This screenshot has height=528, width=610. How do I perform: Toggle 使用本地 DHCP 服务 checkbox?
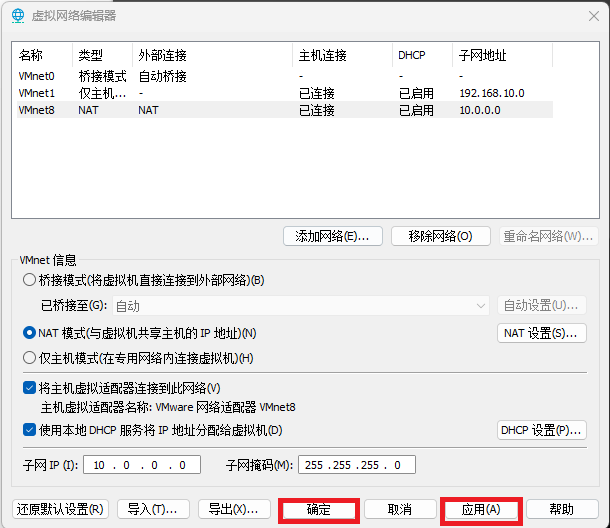click(x=30, y=430)
